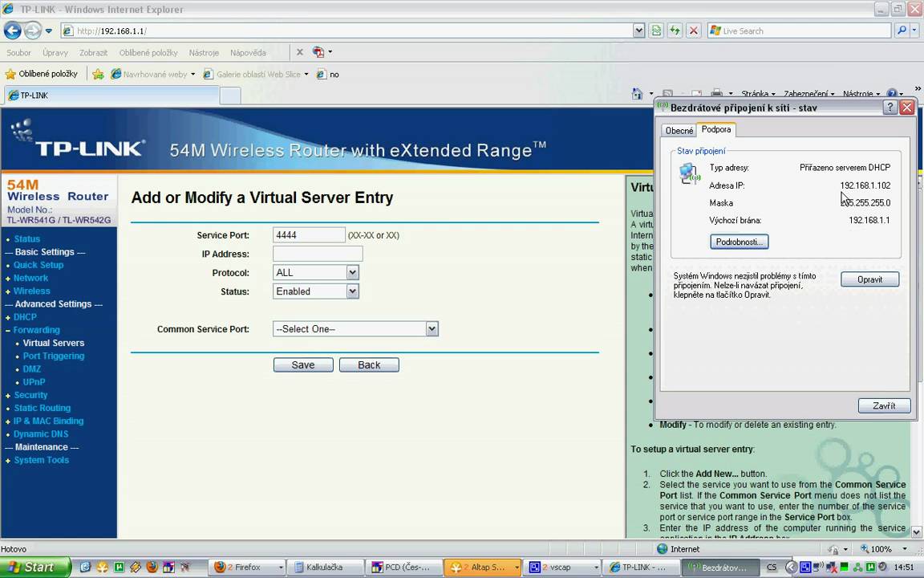
Task: Switch to the Obecné tab in dialog
Action: 679,130
